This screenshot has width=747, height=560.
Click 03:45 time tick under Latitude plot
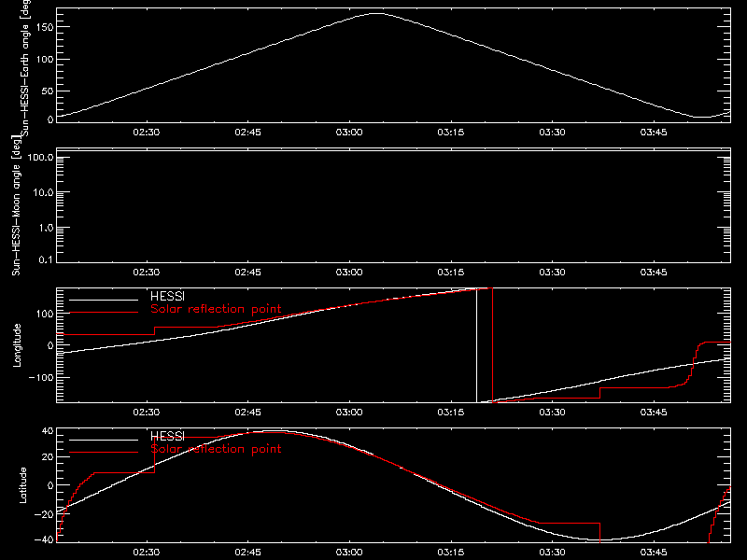point(654,552)
